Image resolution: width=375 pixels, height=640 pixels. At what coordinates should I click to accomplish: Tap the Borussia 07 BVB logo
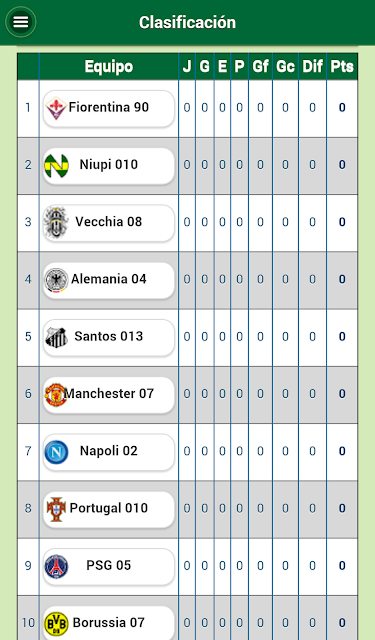56,623
